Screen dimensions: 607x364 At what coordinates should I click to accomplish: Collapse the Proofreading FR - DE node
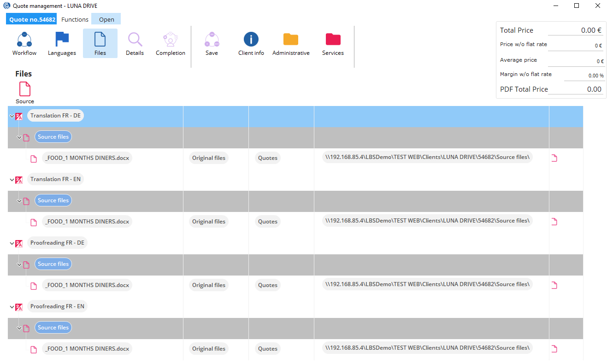click(12, 244)
